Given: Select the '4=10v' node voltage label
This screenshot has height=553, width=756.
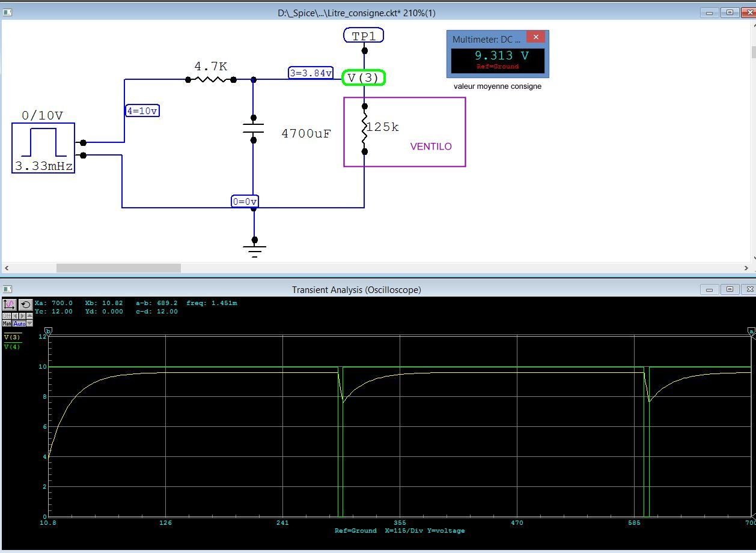Looking at the screenshot, I should [142, 110].
